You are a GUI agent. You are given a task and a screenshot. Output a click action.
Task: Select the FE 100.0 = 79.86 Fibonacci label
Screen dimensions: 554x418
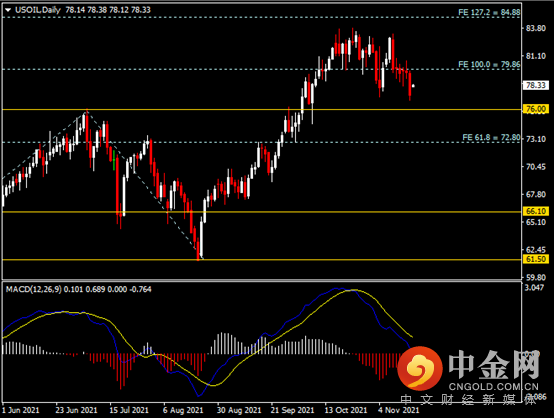coord(489,64)
